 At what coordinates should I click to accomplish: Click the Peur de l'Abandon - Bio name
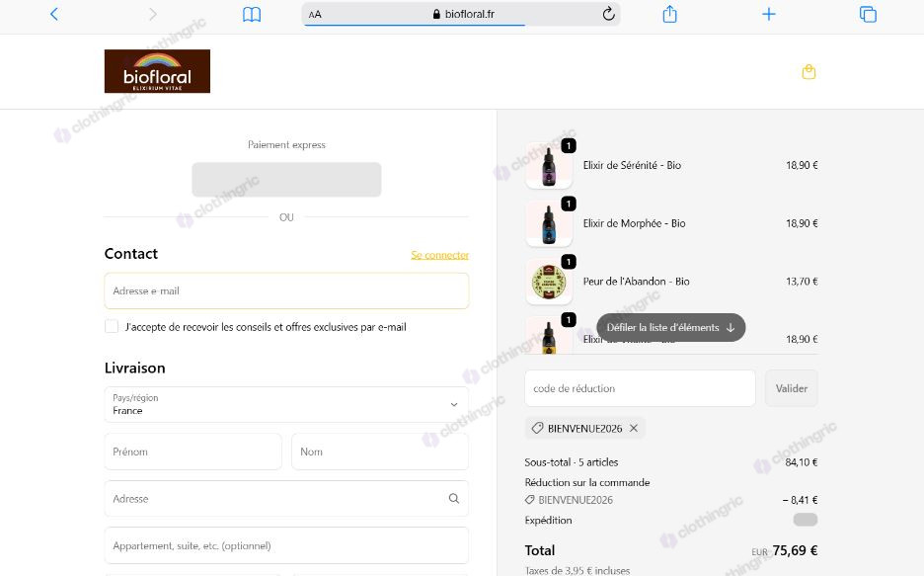coord(637,282)
